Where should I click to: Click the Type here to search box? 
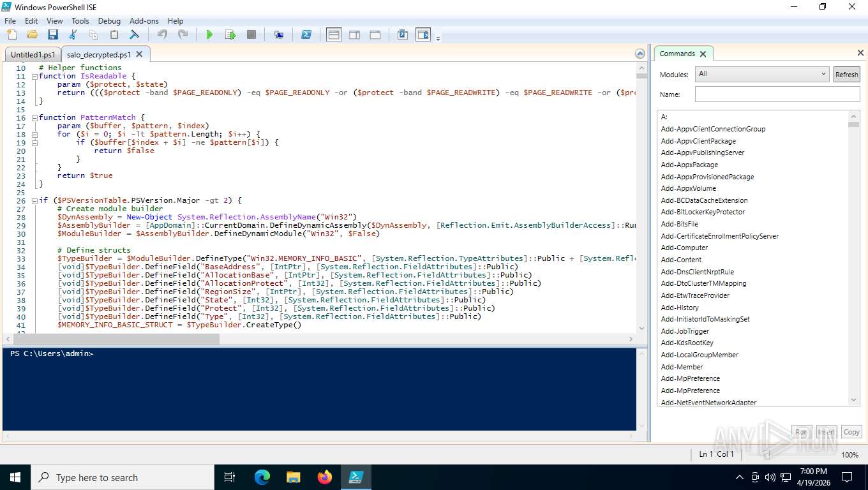coord(123,477)
